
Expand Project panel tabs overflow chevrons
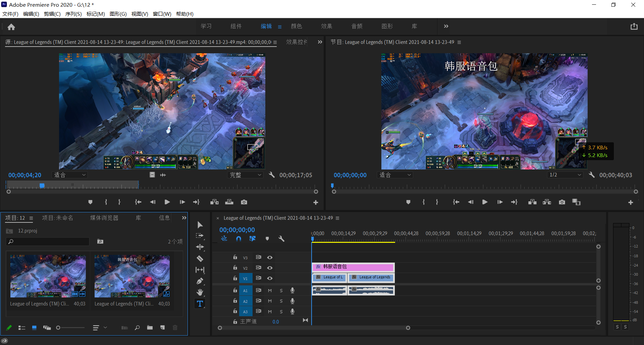pyautogui.click(x=184, y=218)
